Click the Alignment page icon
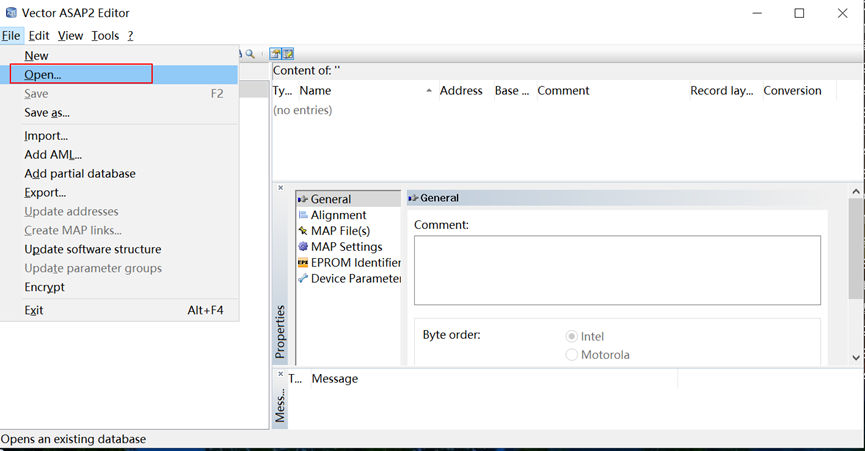Image resolution: width=865 pixels, height=451 pixels. click(303, 215)
